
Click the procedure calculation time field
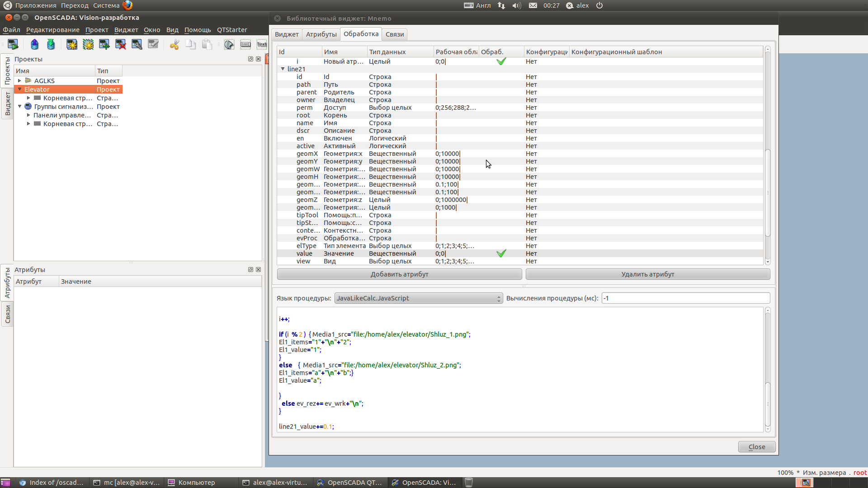point(685,298)
